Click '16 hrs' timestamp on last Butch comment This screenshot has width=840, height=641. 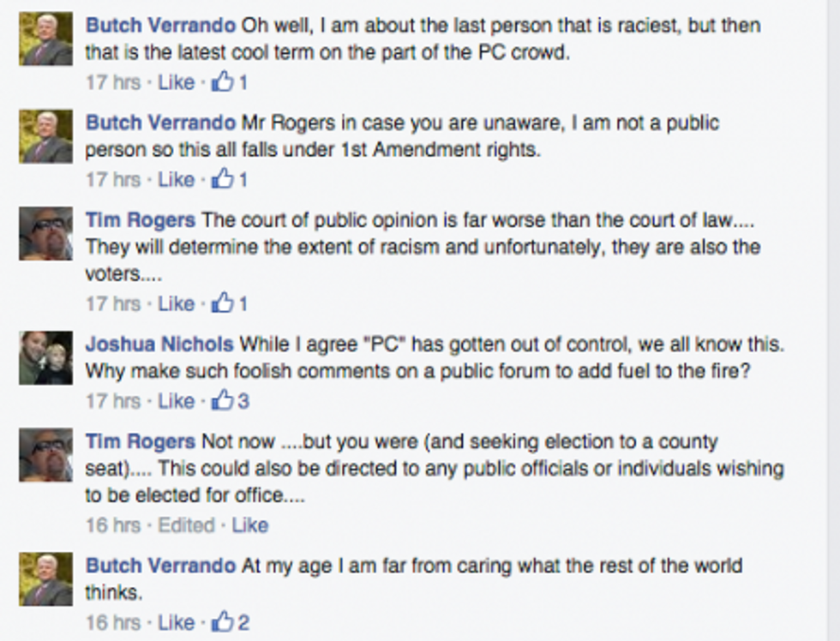click(x=113, y=623)
